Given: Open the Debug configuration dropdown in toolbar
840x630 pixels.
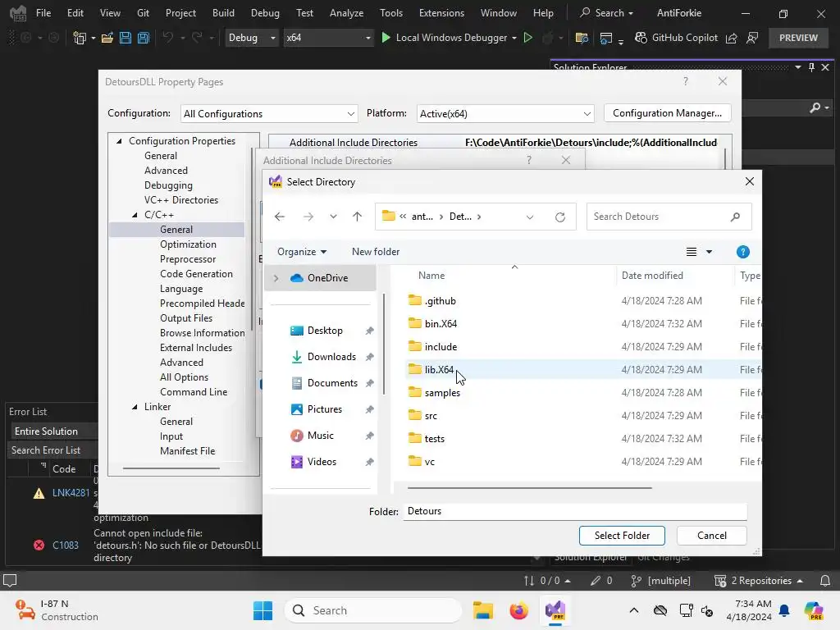Looking at the screenshot, I should (252, 38).
